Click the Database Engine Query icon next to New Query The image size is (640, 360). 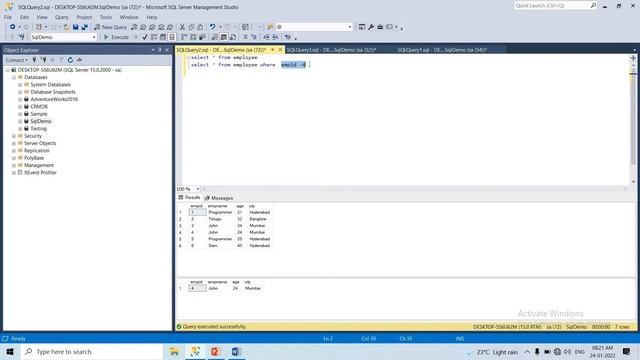(x=134, y=27)
